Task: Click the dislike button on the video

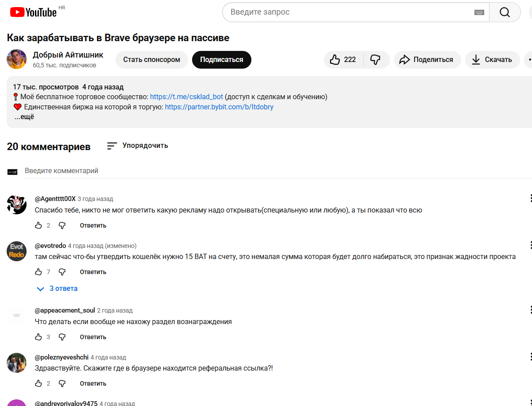Action: [x=375, y=59]
